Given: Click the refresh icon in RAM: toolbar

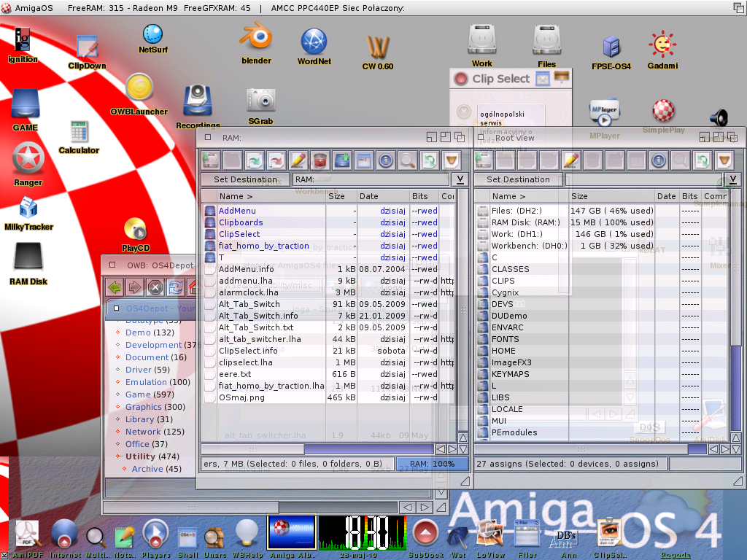Looking at the screenshot, I should point(429,160).
